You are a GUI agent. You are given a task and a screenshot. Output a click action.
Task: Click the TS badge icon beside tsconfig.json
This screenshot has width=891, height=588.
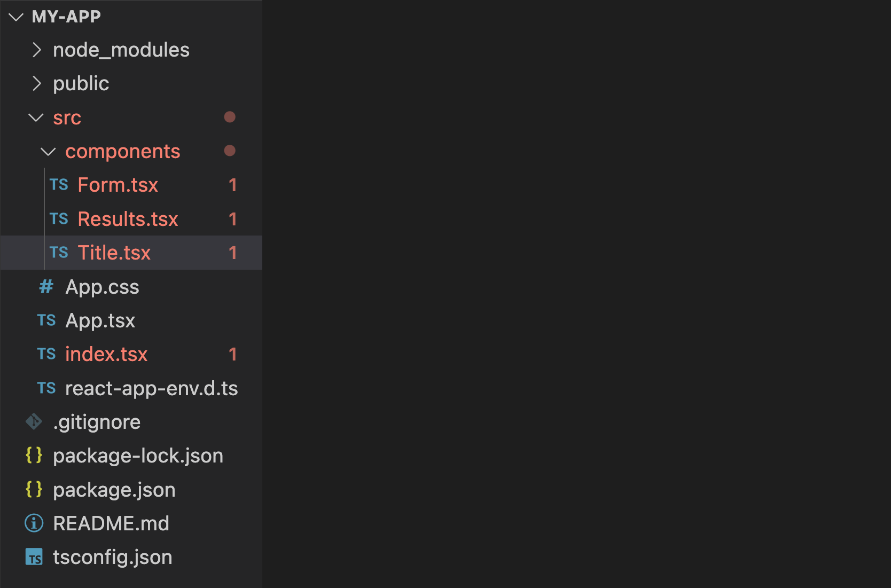pyautogui.click(x=34, y=557)
